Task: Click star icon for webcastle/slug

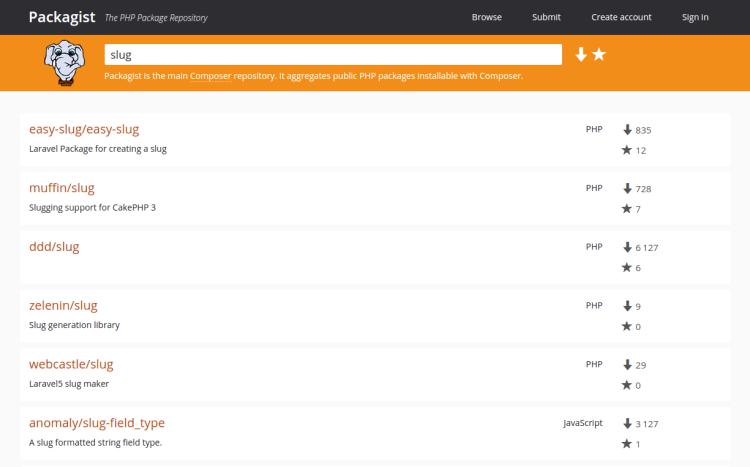Action: pyautogui.click(x=627, y=385)
